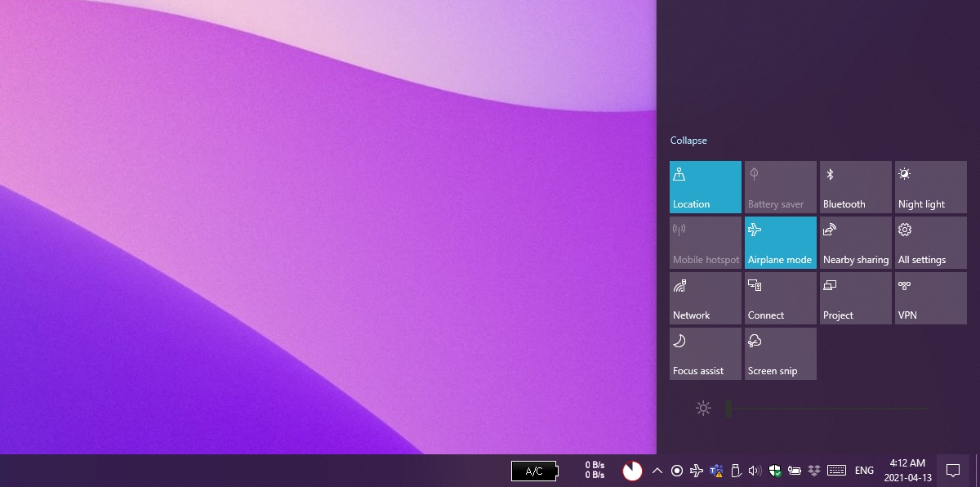This screenshot has width=980, height=487.
Task: Toggle the Nearby sharing tile
Action: point(856,243)
